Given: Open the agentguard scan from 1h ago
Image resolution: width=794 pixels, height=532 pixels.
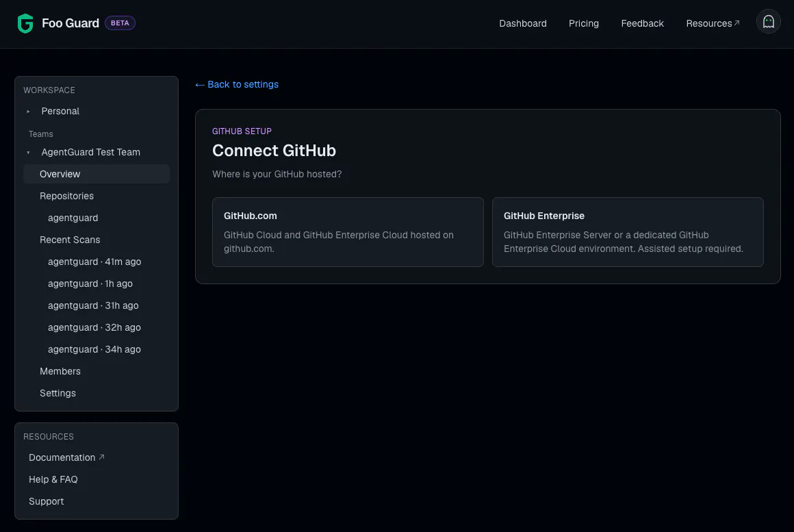Looking at the screenshot, I should coord(90,283).
